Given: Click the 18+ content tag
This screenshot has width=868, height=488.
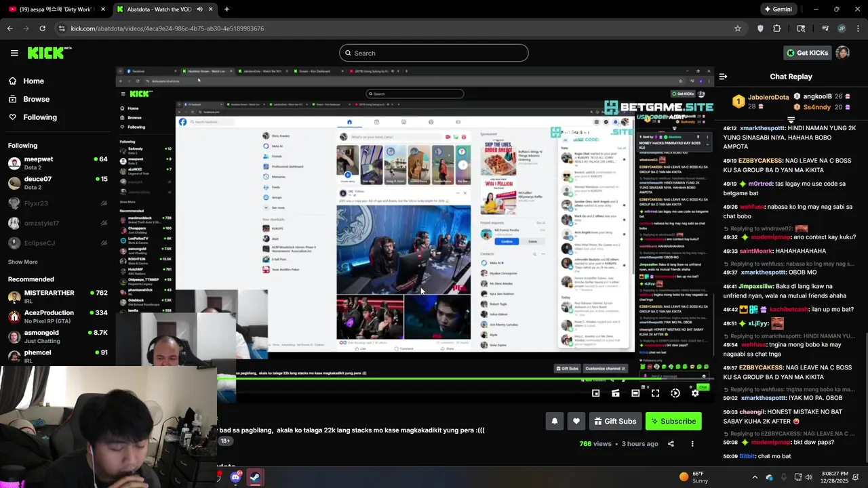Looking at the screenshot, I should coord(225,441).
